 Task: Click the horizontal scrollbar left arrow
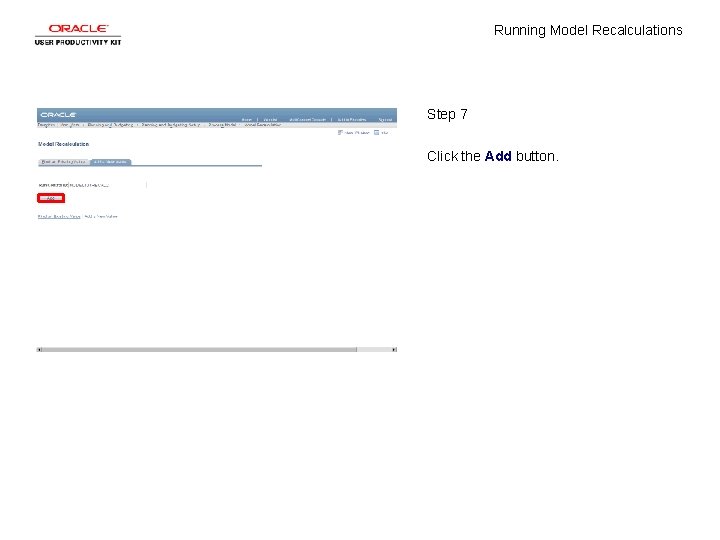click(x=39, y=349)
